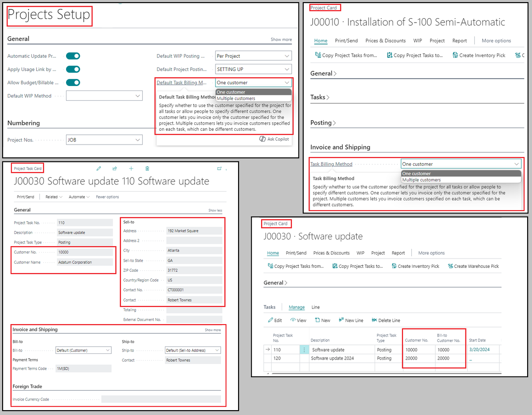Screen dimensions: 532x415
Task: Click the View eye action in Tasks subpage
Action: 298,320
